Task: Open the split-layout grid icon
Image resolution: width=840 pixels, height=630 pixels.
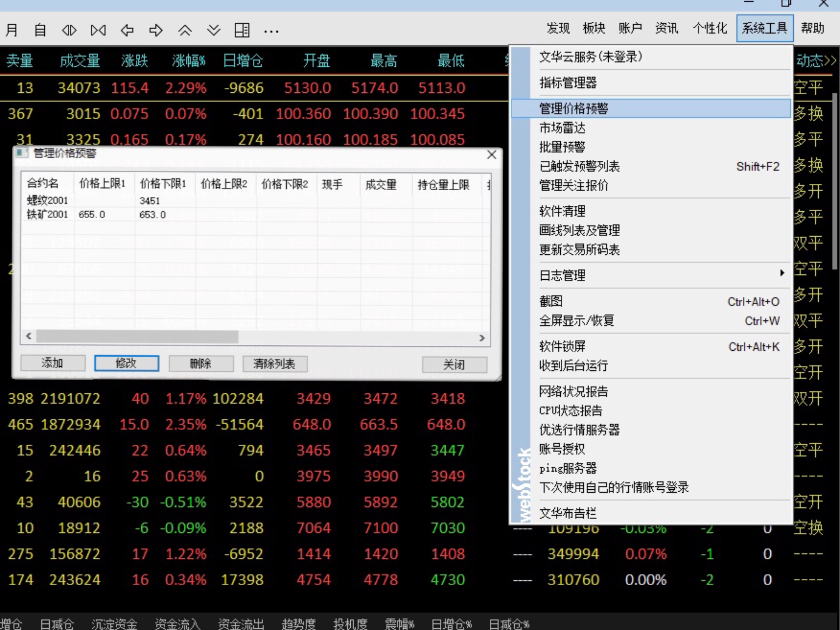Action: 242,30
